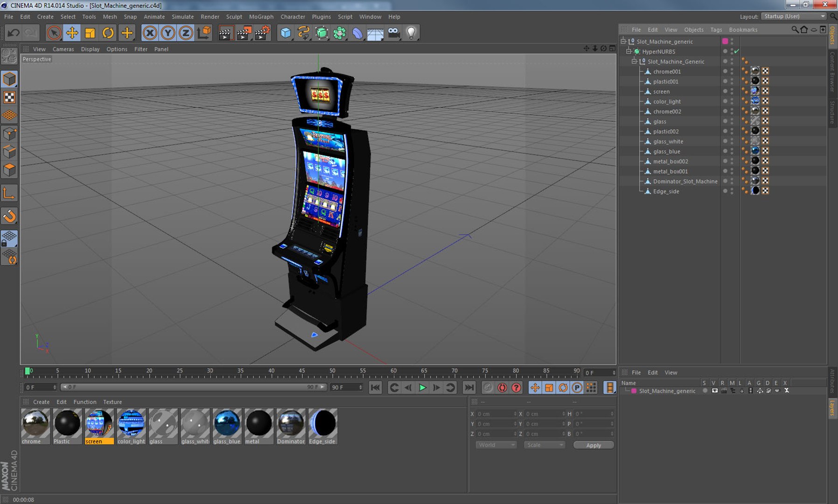Open the Scale mode dropdown

[x=545, y=445]
